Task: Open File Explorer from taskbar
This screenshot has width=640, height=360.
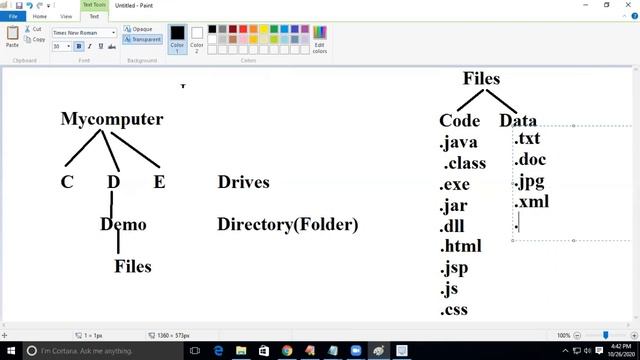Action: point(241,351)
